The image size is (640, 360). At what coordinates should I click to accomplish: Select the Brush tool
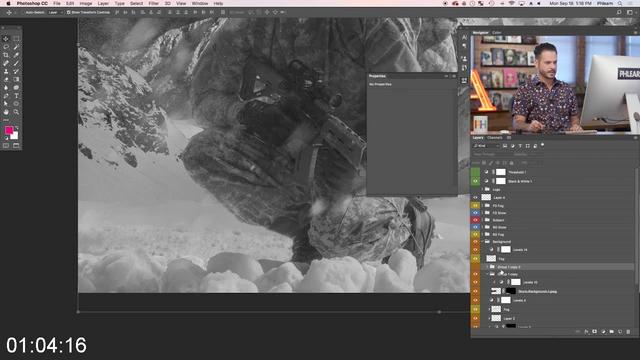point(16,63)
